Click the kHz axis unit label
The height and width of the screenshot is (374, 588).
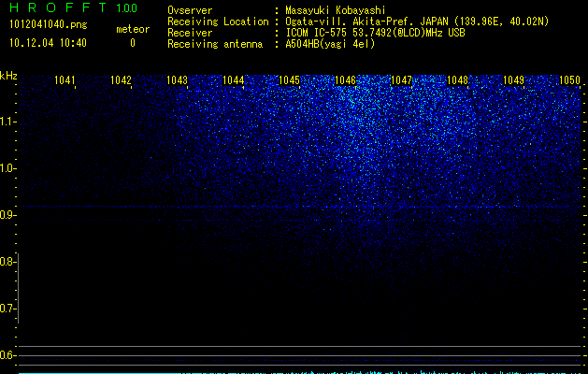tap(8, 76)
